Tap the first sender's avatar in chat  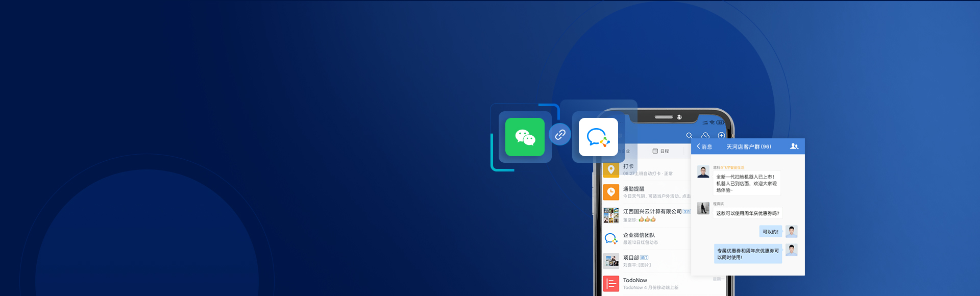click(x=703, y=172)
